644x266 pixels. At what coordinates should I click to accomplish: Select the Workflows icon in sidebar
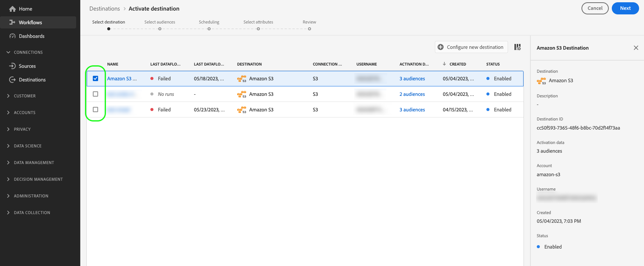tap(12, 22)
